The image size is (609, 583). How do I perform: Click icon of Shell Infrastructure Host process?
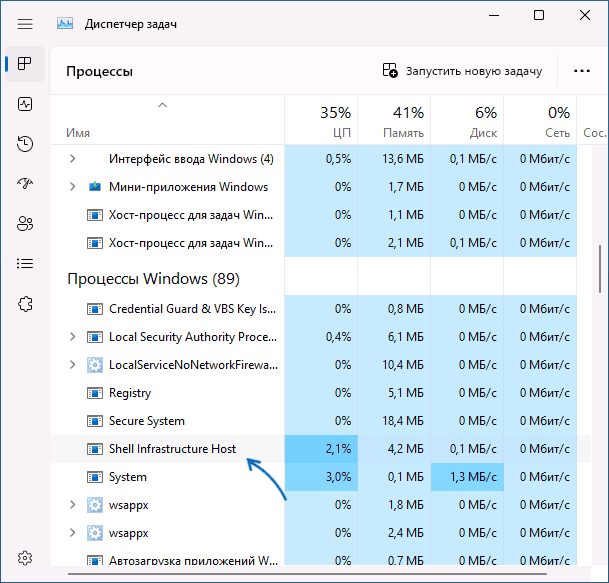coord(95,449)
